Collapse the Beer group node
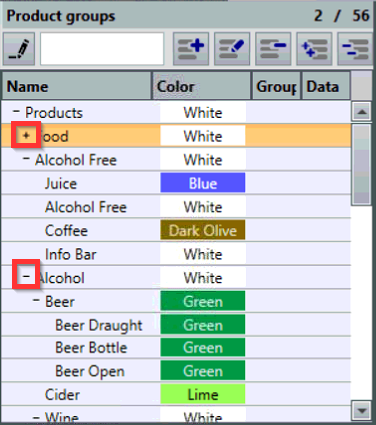Viewport: 376px width, 425px height. pos(36,300)
